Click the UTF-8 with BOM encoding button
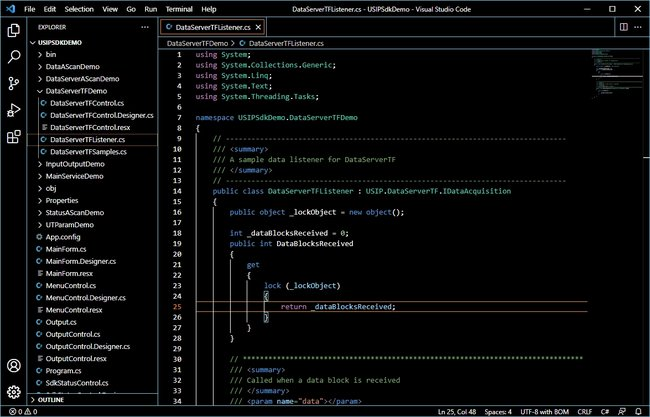Image resolution: width=650 pixels, height=417 pixels. tap(539, 411)
